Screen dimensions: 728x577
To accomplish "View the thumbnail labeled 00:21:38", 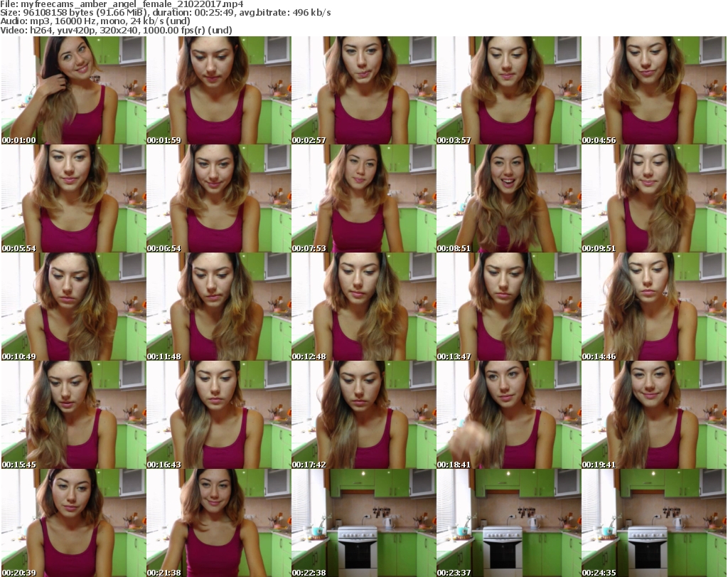I will click(x=219, y=523).
